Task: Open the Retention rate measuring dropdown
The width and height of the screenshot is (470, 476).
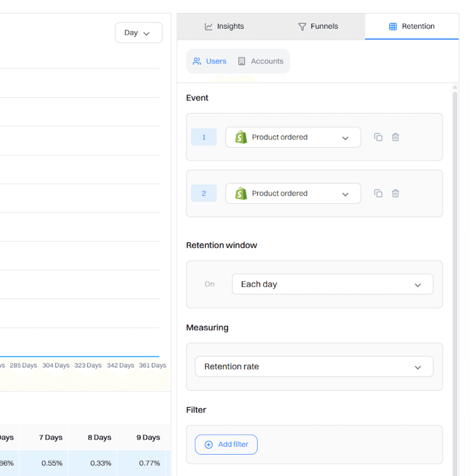Action: [x=314, y=366]
